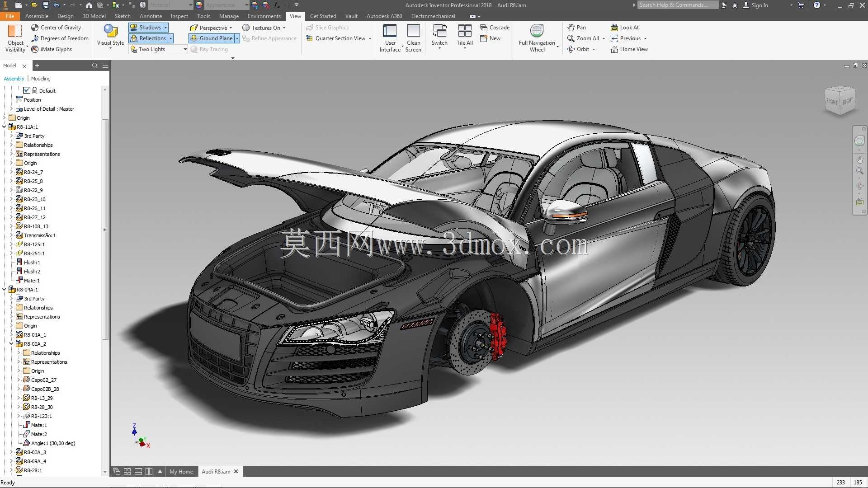This screenshot has width=868, height=488.
Task: Click Center of Gravity icon
Action: point(35,28)
